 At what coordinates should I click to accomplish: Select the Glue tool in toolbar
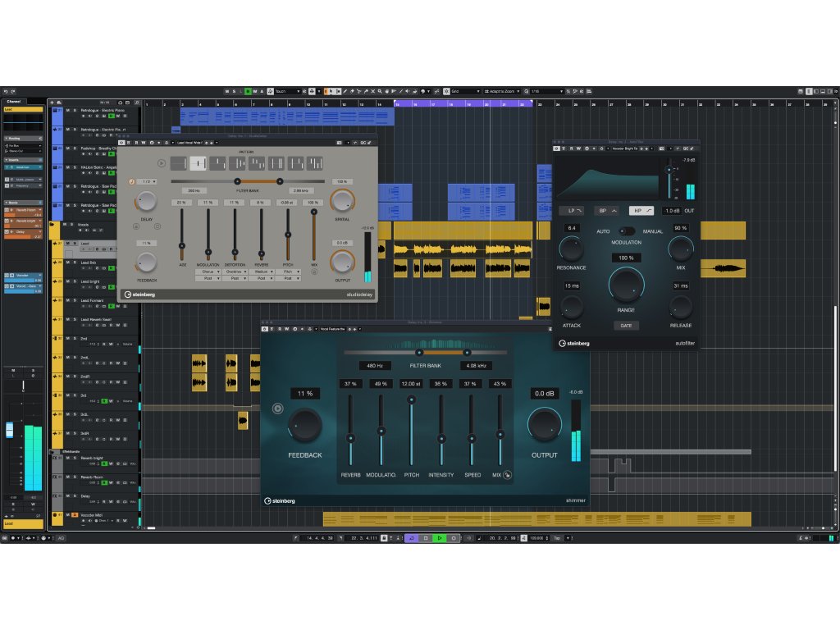pos(366,91)
